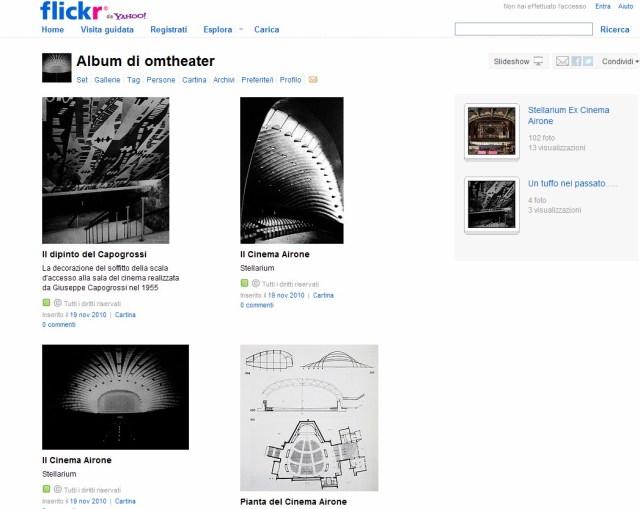This screenshot has height=509, width=640.
Task: Click green privacy icon under Il dipinto del Capogrossi
Action: pyautogui.click(x=47, y=302)
